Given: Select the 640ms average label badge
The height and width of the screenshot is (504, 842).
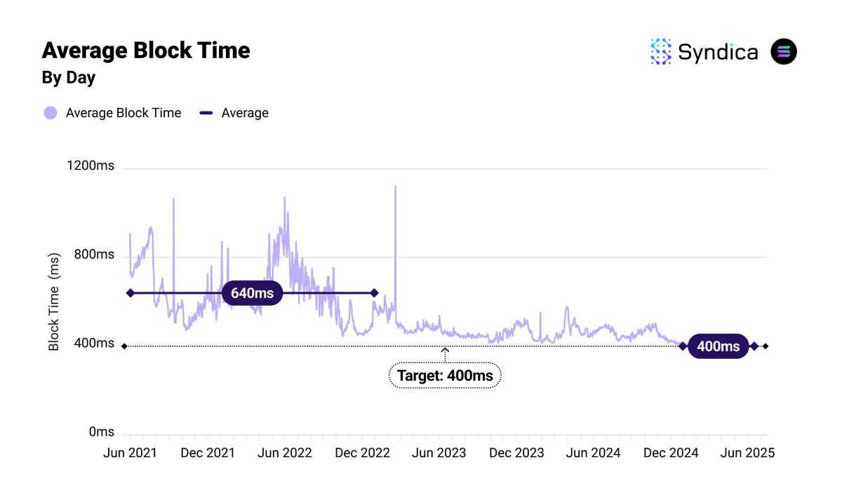Looking at the screenshot, I should (252, 293).
